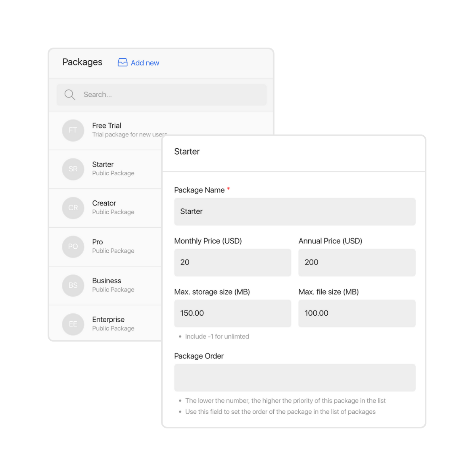Viewport: 476px width, 476px height.
Task: Click the Package Order label
Action: (x=199, y=356)
